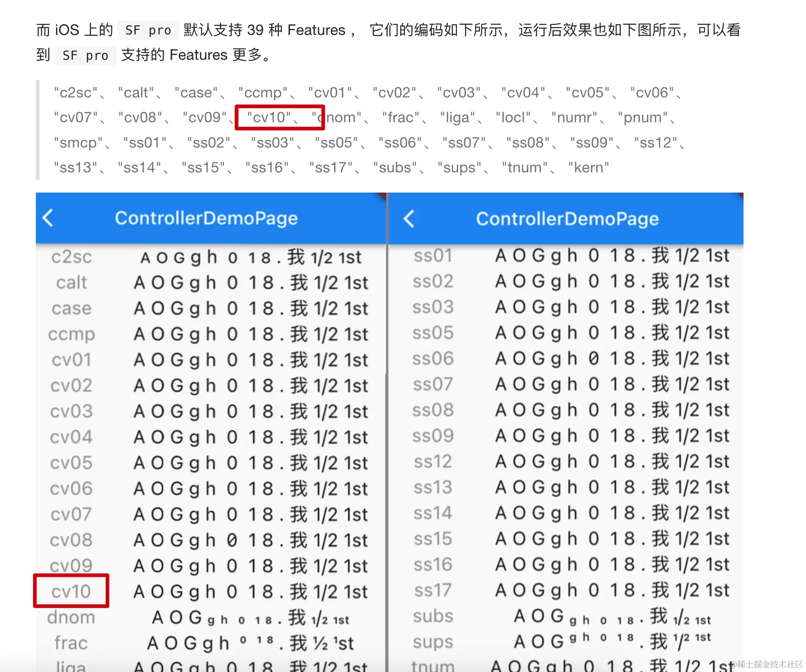Click the ss03 row label
The width and height of the screenshot is (806, 672).
tap(433, 307)
